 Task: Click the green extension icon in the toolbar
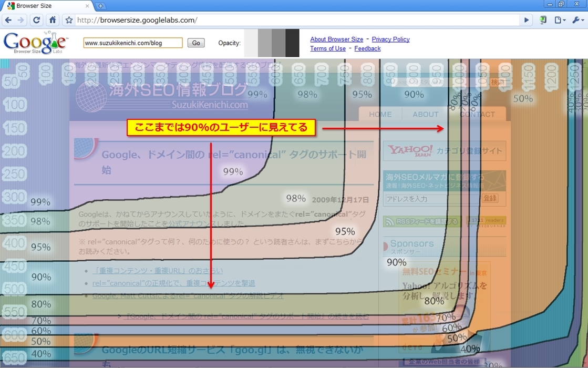coord(543,21)
